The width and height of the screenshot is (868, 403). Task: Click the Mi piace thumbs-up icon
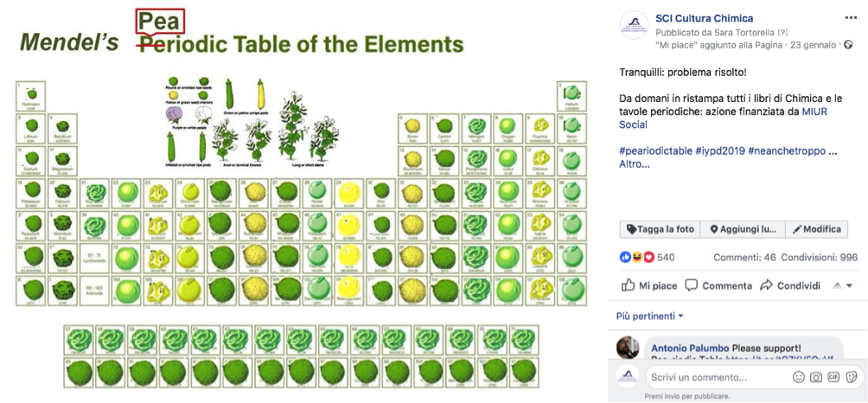[x=629, y=285]
